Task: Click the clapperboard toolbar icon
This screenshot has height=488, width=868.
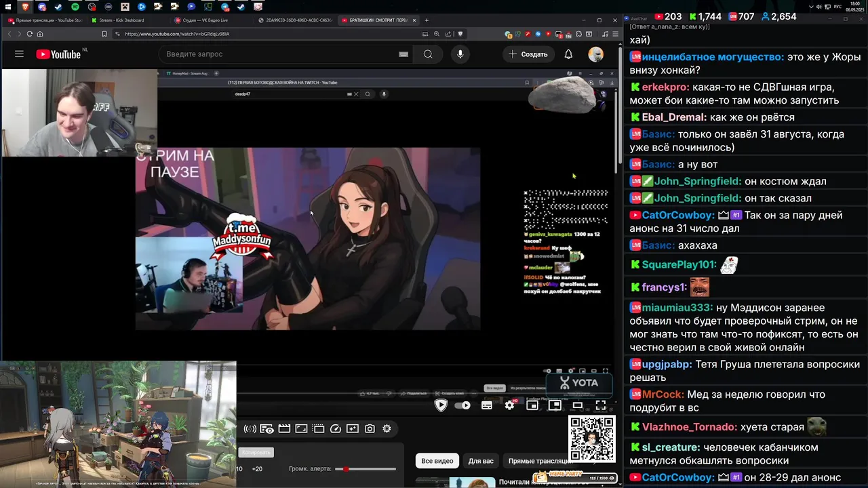Action: click(x=284, y=428)
